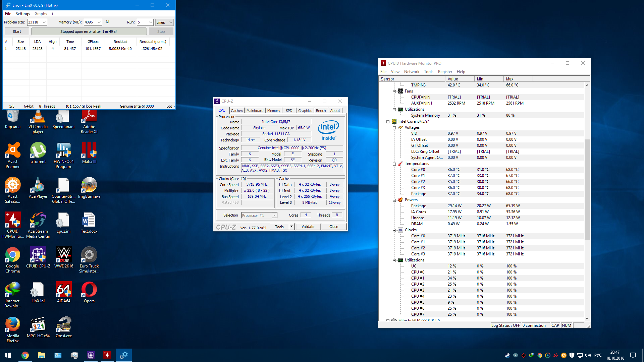Launch ImgBurn.exe from the desktop
The width and height of the screenshot is (644, 362).
(89, 186)
